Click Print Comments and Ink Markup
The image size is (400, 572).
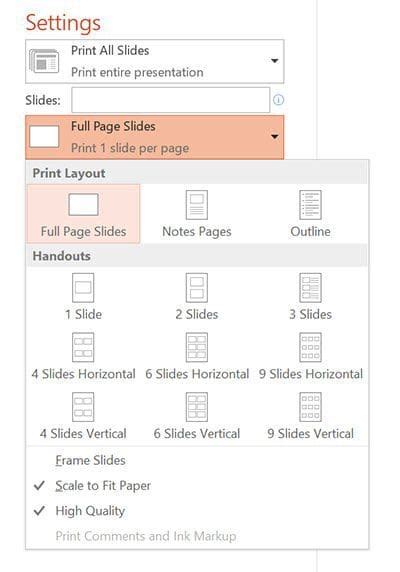pos(146,536)
